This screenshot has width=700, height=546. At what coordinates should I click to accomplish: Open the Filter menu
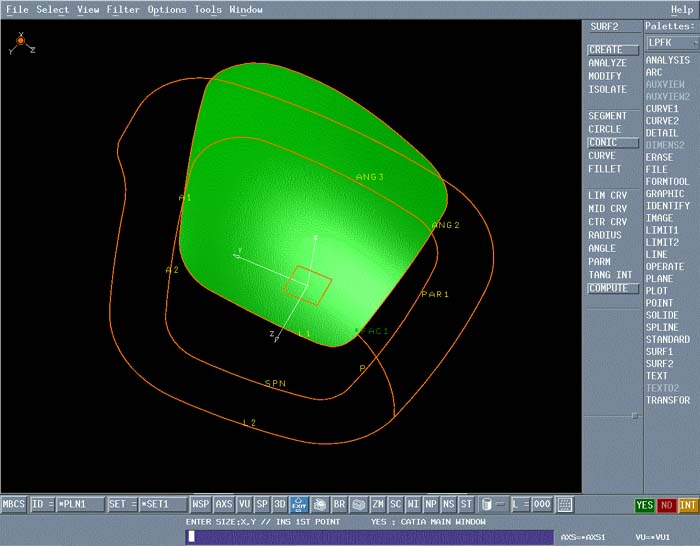[123, 10]
